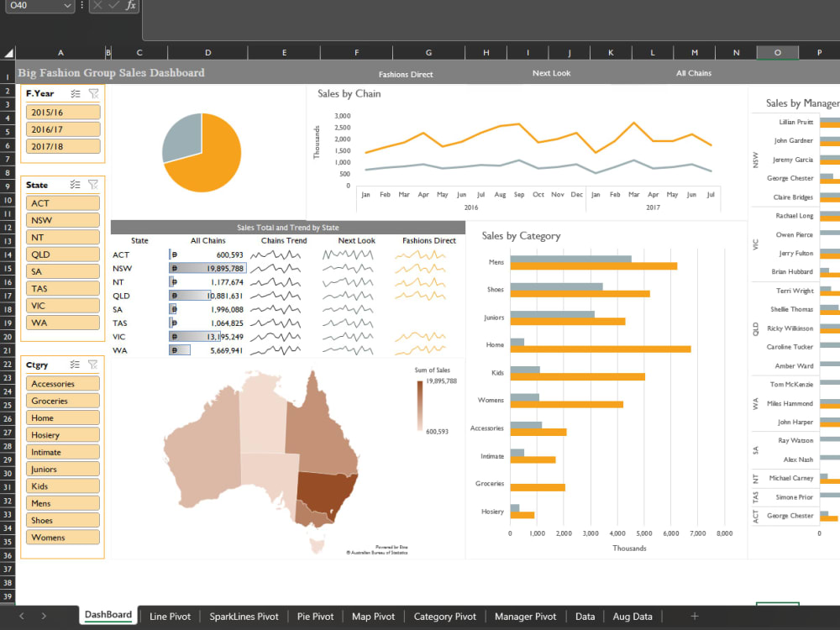Switch to Pie Pivot sheet
The height and width of the screenshot is (630, 840).
click(x=315, y=617)
